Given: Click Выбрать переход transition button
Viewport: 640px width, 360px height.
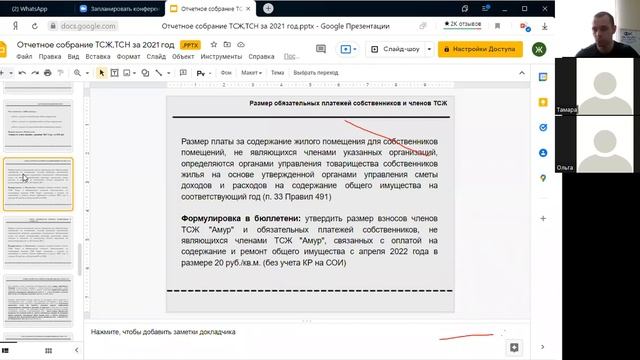Looking at the screenshot, I should [316, 73].
